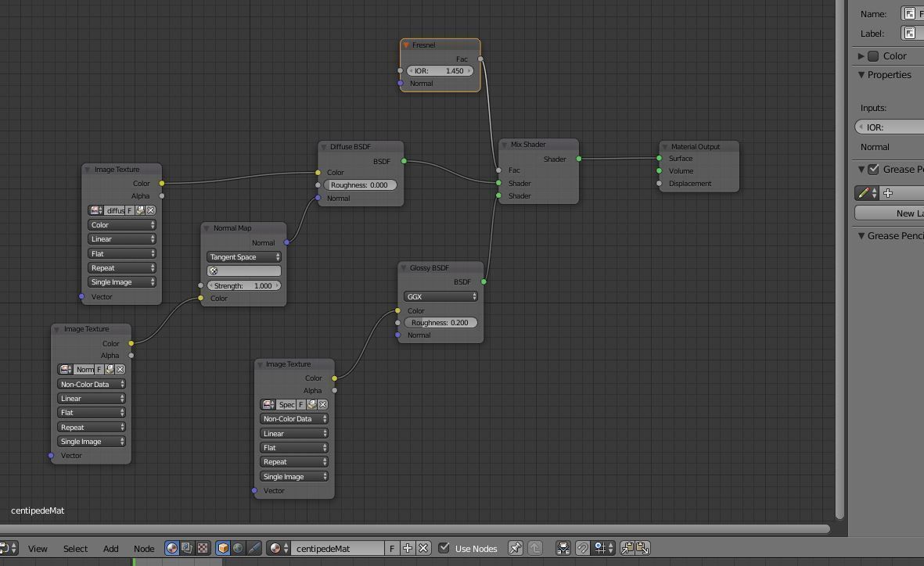Copy selected nodes to clipboard icon

point(627,548)
